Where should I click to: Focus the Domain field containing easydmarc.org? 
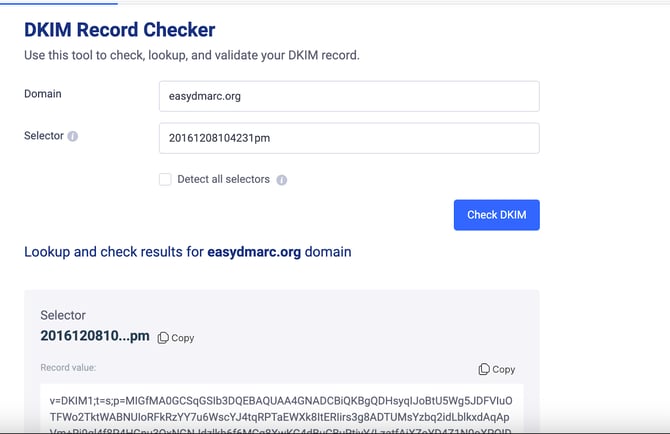(x=349, y=96)
